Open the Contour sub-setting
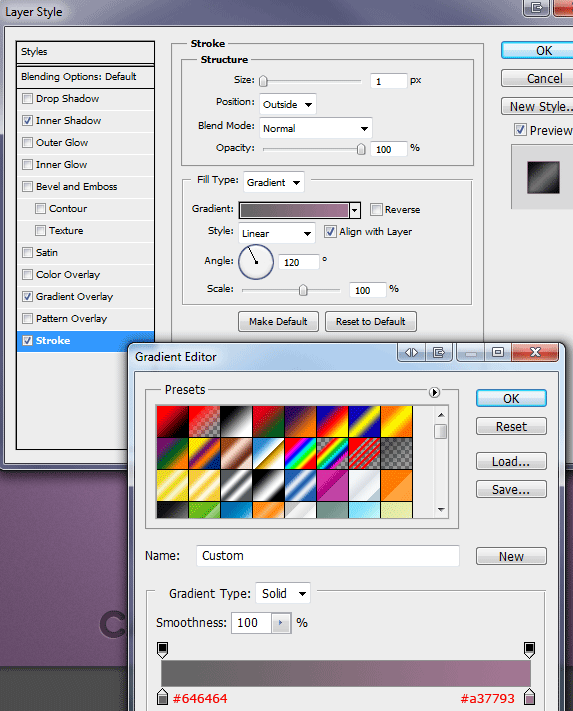The height and width of the screenshot is (711, 573). [x=68, y=209]
